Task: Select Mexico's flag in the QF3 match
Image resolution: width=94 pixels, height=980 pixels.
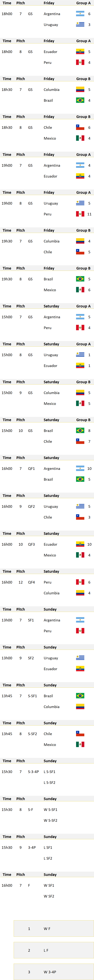Action: (80, 555)
